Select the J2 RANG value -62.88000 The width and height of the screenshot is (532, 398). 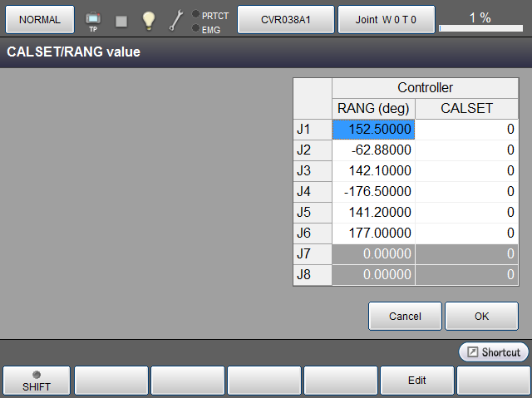pos(374,150)
